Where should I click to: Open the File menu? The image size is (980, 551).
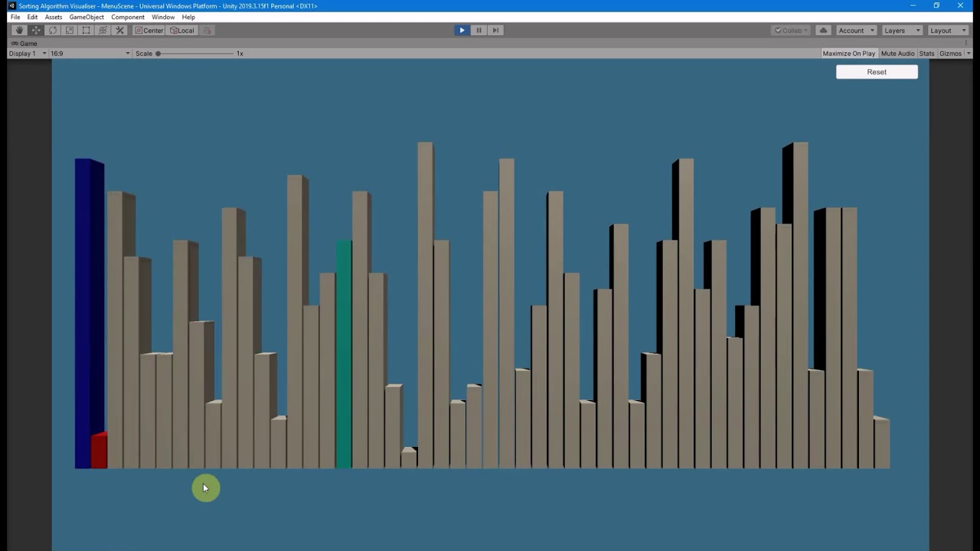tap(15, 17)
